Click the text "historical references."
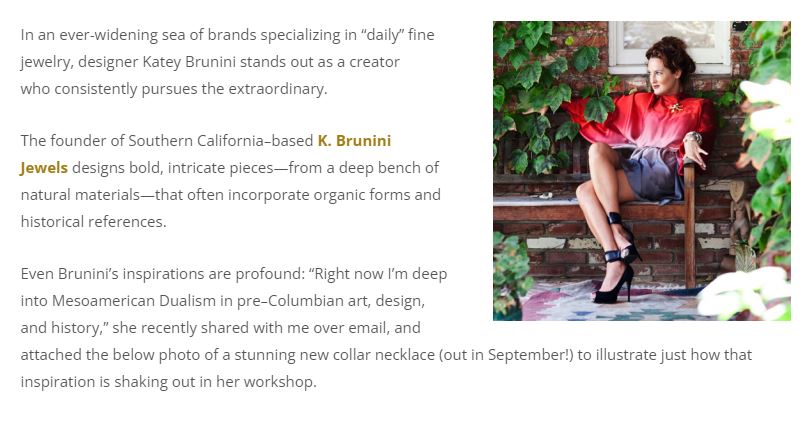The width and height of the screenshot is (803, 443). pos(93,222)
